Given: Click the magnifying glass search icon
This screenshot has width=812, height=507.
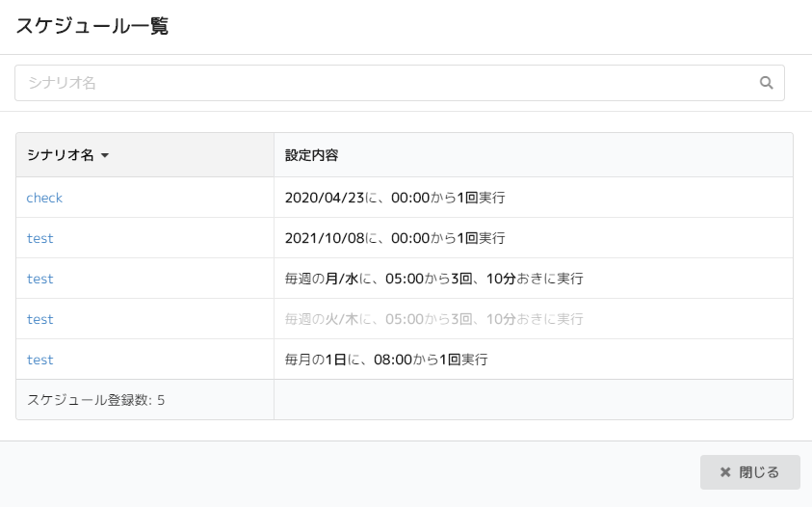Looking at the screenshot, I should (767, 83).
